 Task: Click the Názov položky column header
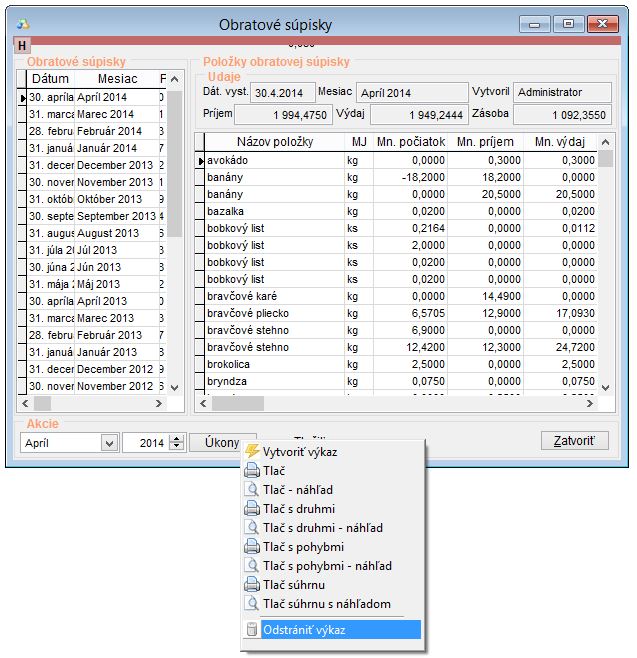pos(274,142)
